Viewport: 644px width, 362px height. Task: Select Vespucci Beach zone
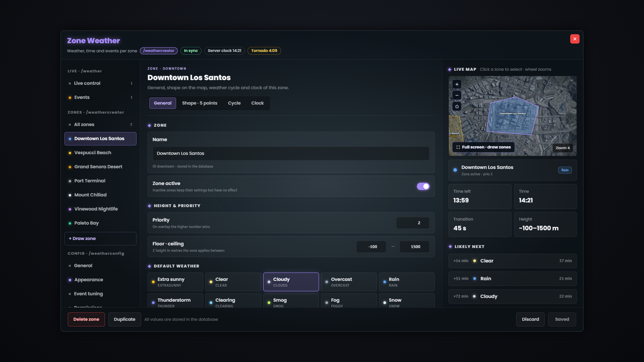click(100, 153)
